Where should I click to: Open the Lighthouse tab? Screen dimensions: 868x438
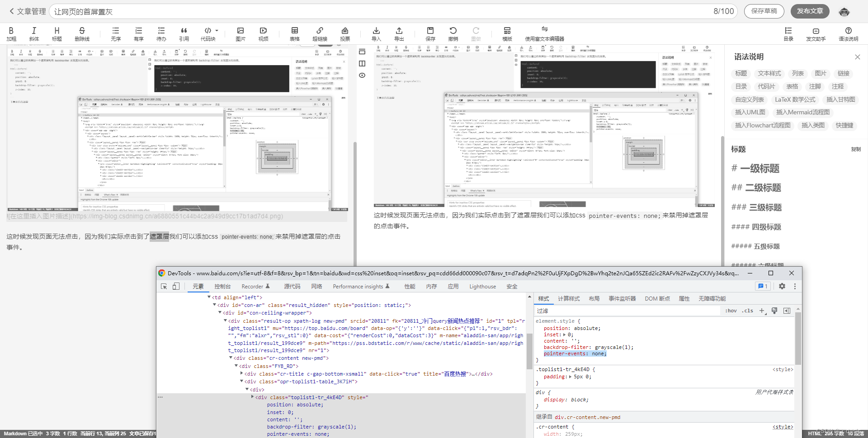click(482, 287)
